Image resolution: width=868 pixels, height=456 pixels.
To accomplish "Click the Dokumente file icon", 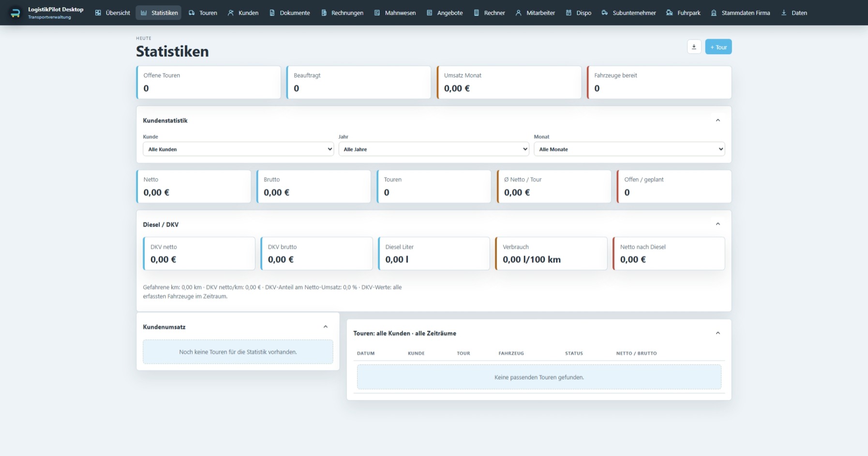I will pyautogui.click(x=272, y=13).
